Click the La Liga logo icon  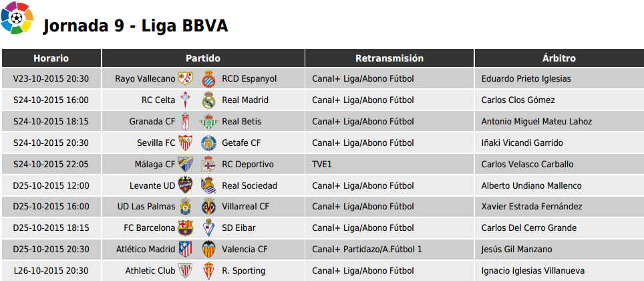(x=17, y=17)
